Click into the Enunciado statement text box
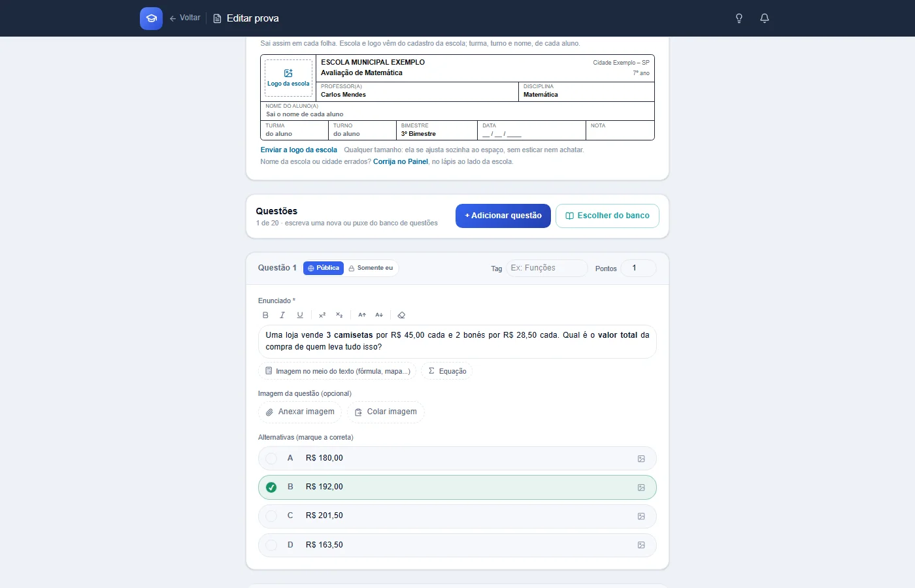915x588 pixels. 457,342
